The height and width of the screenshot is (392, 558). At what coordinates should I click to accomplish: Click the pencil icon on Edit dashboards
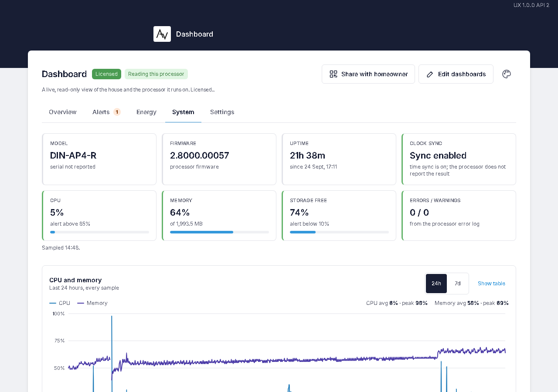coord(430,74)
